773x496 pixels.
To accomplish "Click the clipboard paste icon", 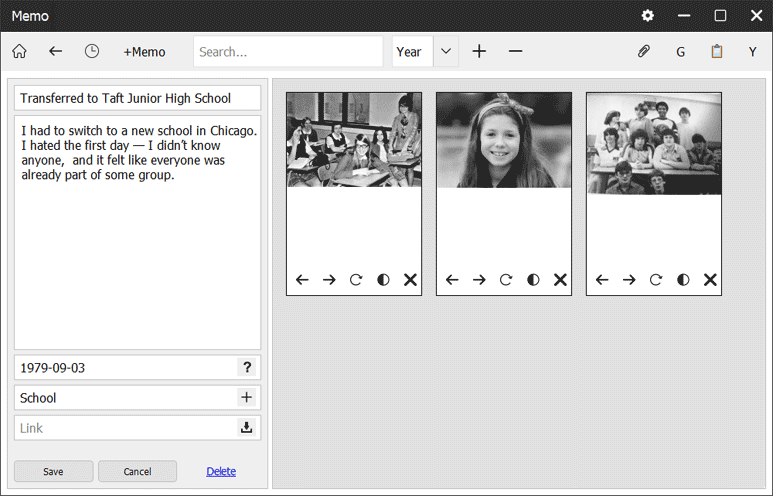I will point(717,51).
